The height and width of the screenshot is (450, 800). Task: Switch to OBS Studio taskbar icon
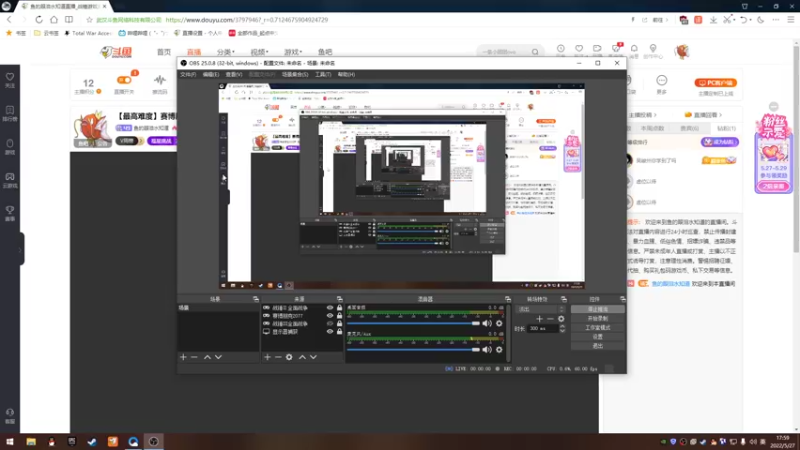pyautogui.click(x=154, y=442)
